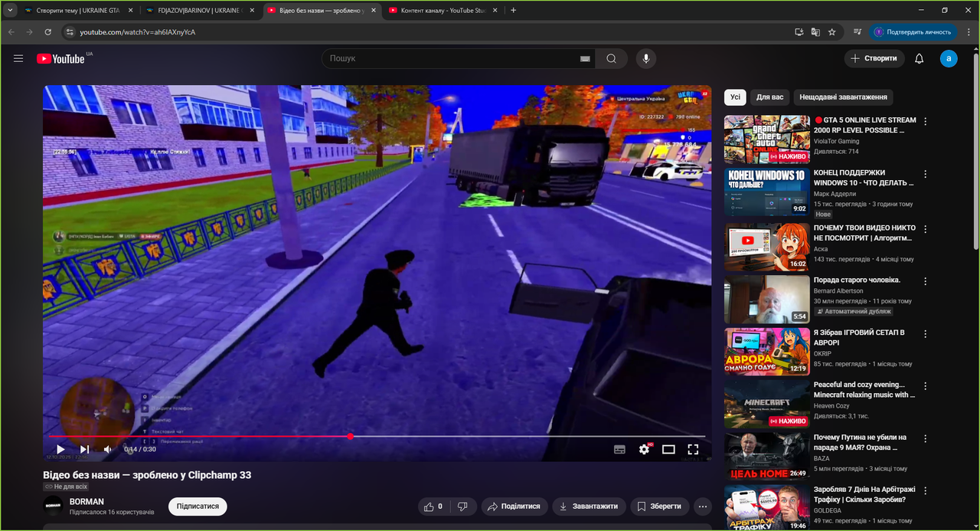980x531 pixels.
Task: Start voice search with microphone icon
Action: 645,58
